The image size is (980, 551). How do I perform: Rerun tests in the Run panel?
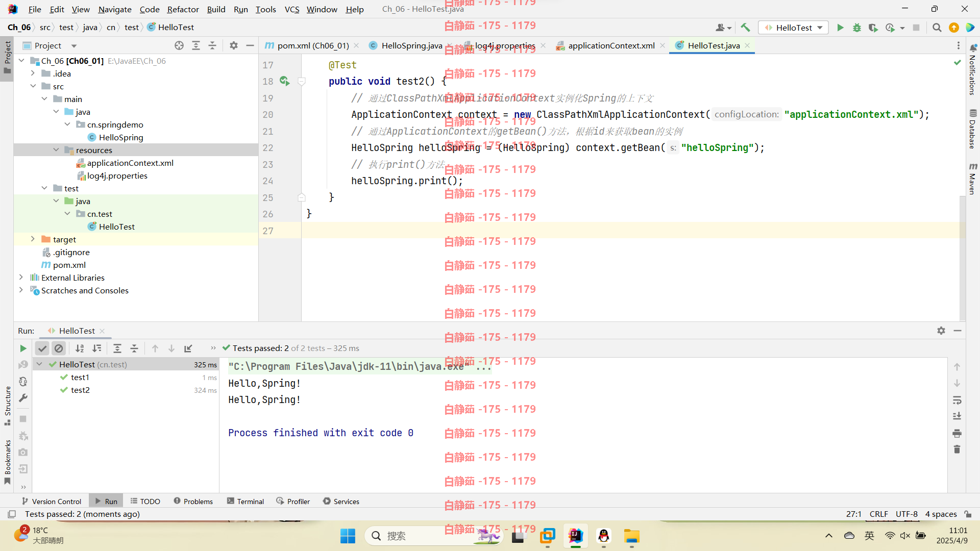pyautogui.click(x=23, y=348)
